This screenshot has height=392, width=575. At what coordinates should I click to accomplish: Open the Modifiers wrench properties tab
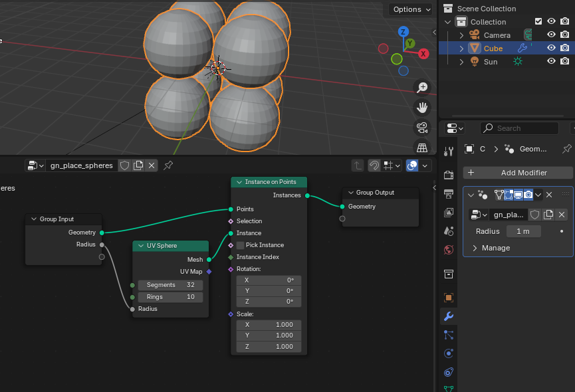449,316
